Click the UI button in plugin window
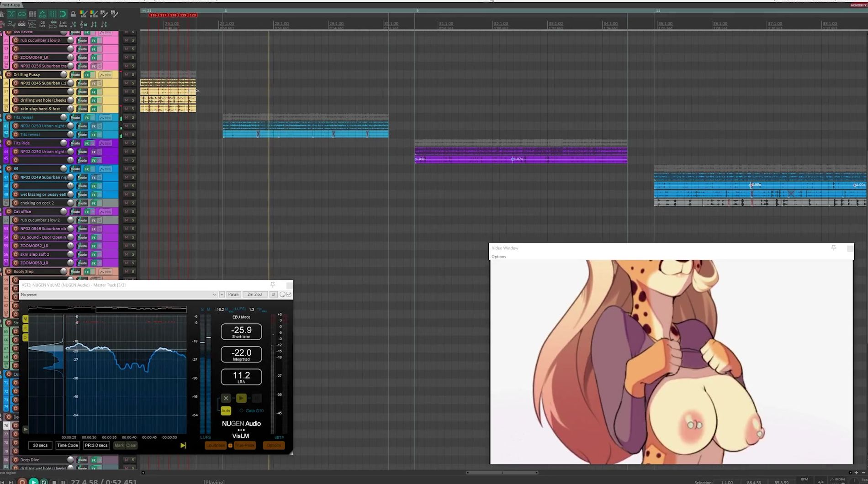Viewport: 868px width, 484px height. point(273,295)
